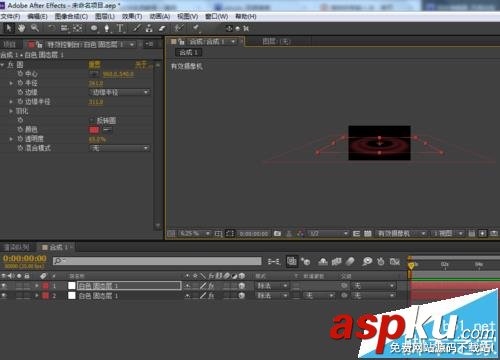Select the Pen tool
The width and height of the screenshot is (500, 360).
coord(107,28)
